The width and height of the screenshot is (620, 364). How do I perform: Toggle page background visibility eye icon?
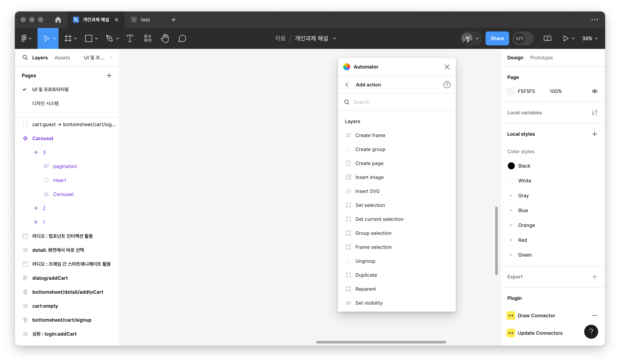point(594,91)
